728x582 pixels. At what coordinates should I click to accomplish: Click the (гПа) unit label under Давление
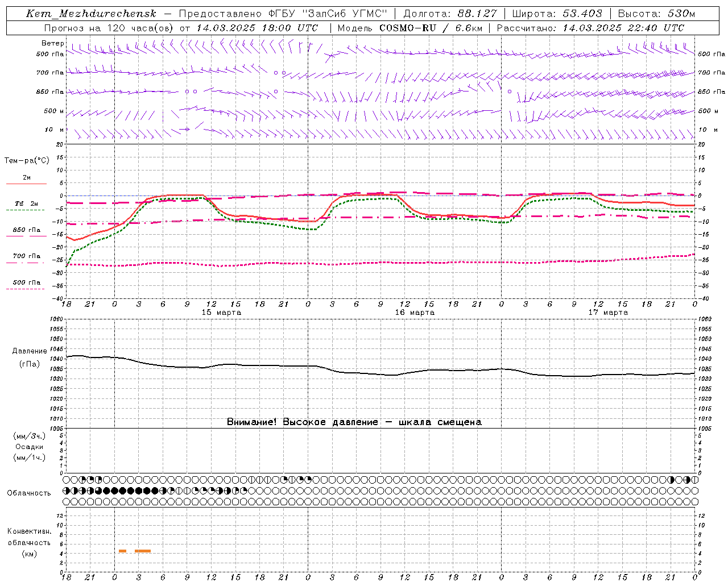click(30, 364)
